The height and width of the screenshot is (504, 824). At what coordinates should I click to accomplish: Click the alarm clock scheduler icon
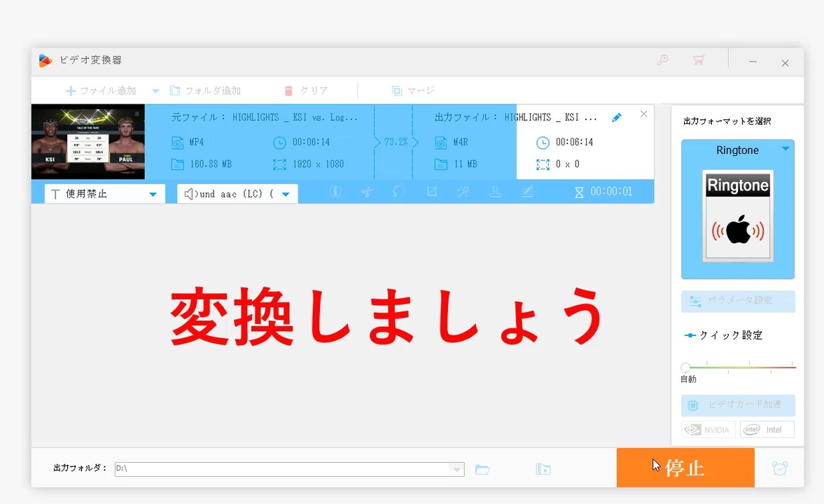[x=780, y=468]
